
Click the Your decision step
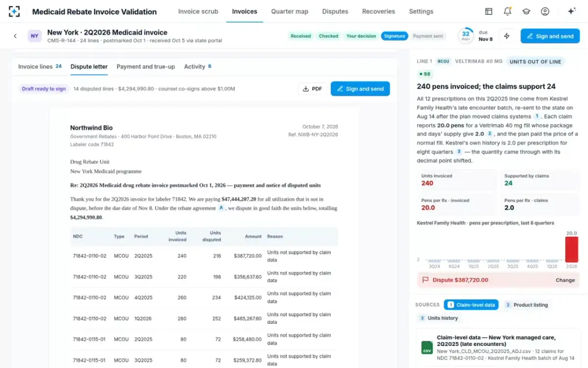click(x=361, y=36)
